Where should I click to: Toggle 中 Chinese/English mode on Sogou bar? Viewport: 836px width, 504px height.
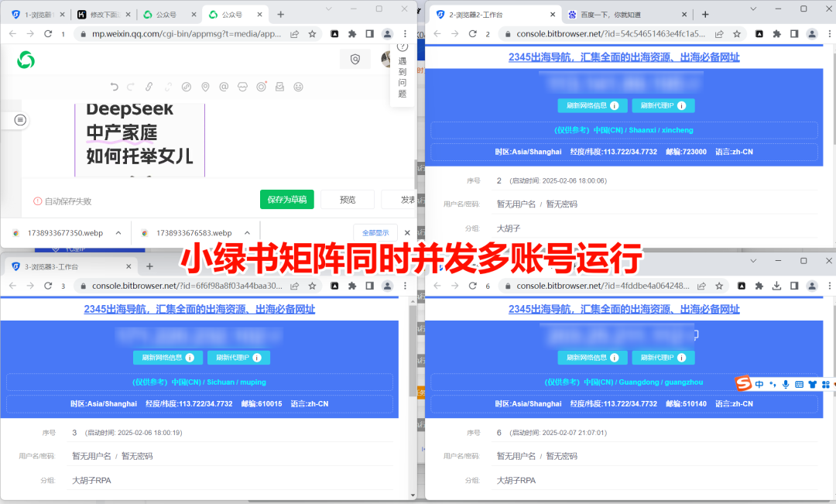coord(759,384)
